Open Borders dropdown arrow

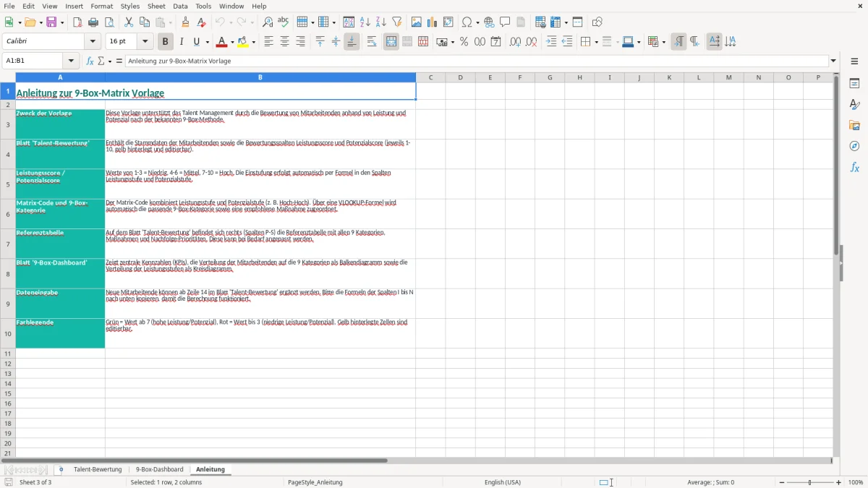point(595,42)
